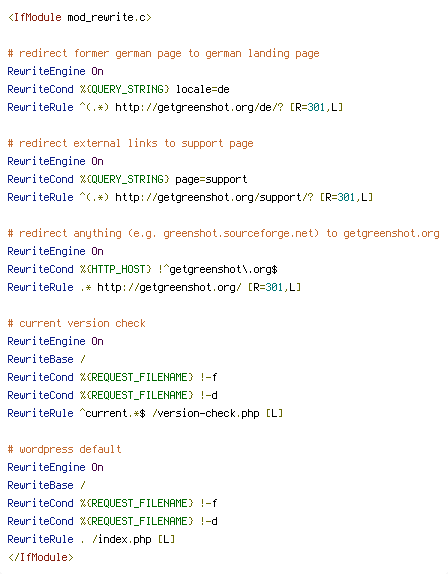Click the 'locale=de' query condition text

[203, 89]
